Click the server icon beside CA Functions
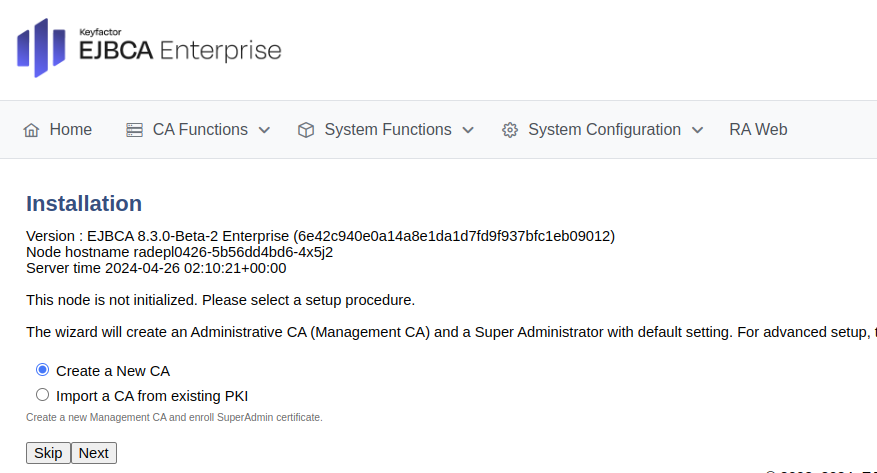This screenshot has width=877, height=473. click(x=134, y=130)
